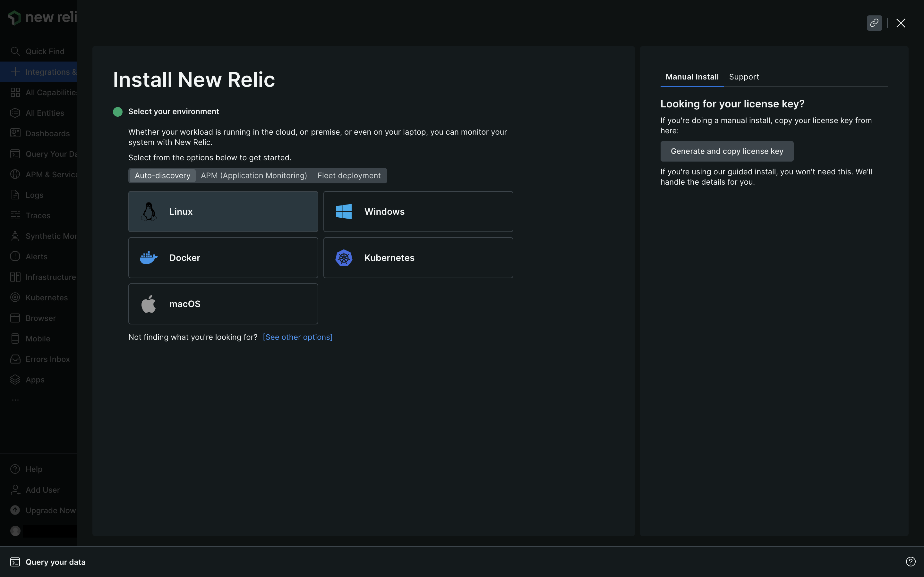This screenshot has width=924, height=577.
Task: Click the copy permalink icon
Action: point(874,23)
